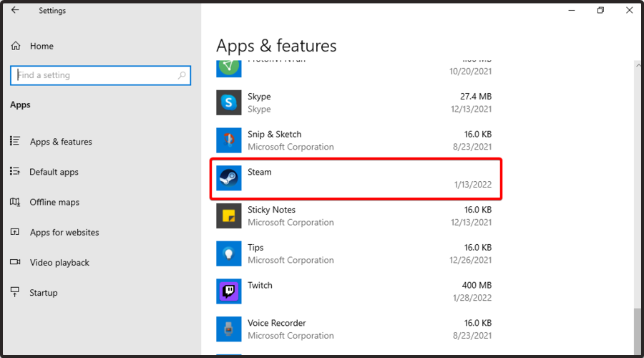644x358 pixels.
Task: Focus the Find a setting search box
Action: (x=101, y=75)
